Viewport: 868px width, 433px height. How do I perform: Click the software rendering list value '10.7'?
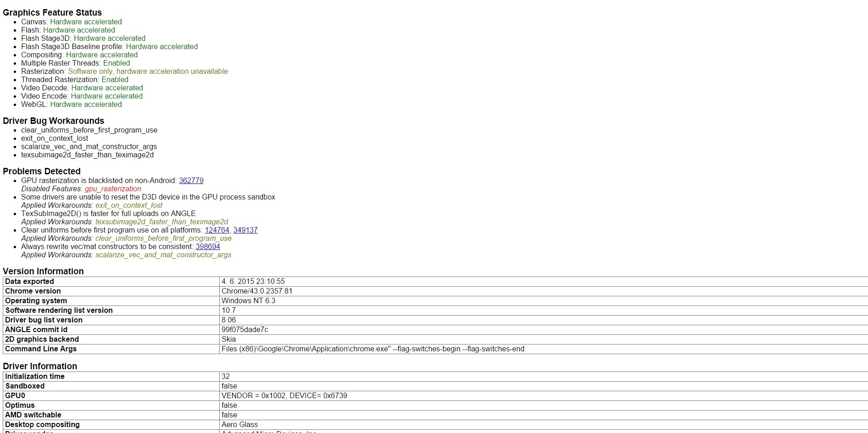coord(228,311)
